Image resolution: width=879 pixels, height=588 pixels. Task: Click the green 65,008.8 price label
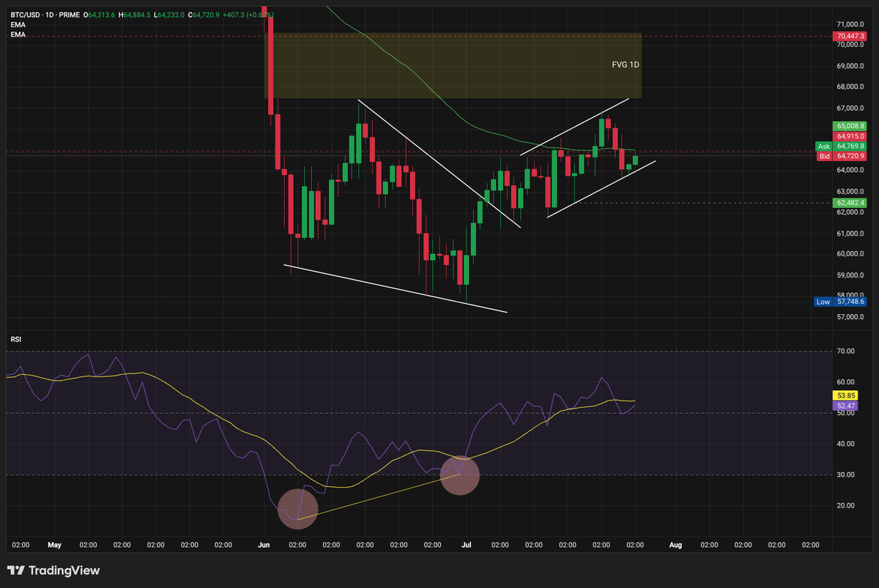(x=850, y=126)
